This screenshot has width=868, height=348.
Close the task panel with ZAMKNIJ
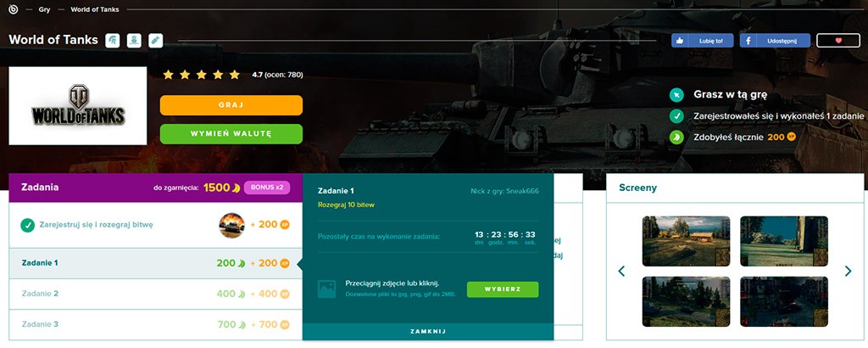click(x=428, y=331)
